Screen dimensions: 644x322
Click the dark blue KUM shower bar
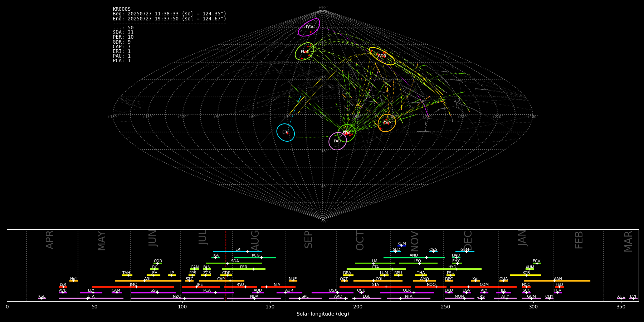click(402, 245)
